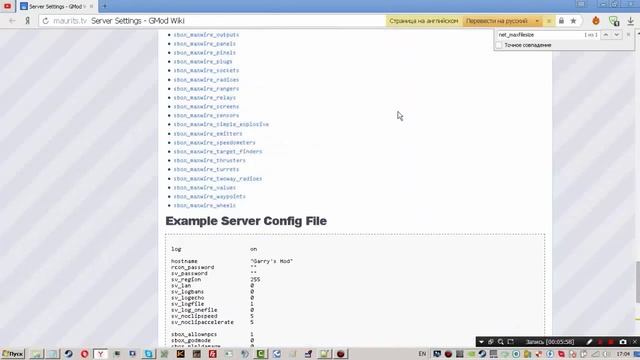Bookmark the page with the star icon
The width and height of the screenshot is (640, 360).
(573, 21)
